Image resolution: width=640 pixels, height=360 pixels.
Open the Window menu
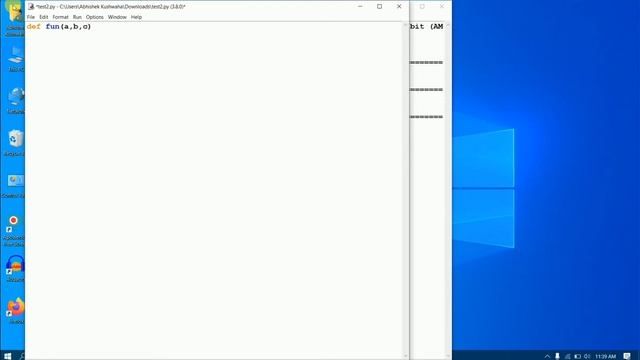pos(117,17)
